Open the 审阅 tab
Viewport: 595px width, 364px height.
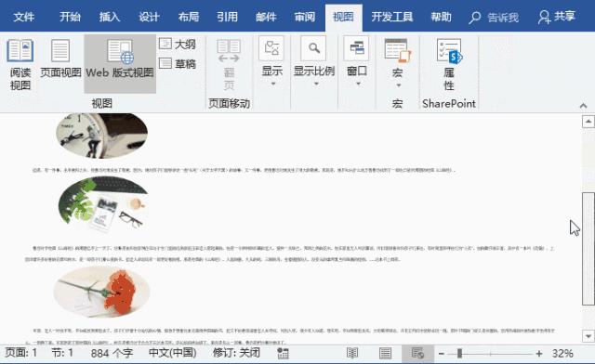pyautogui.click(x=305, y=17)
